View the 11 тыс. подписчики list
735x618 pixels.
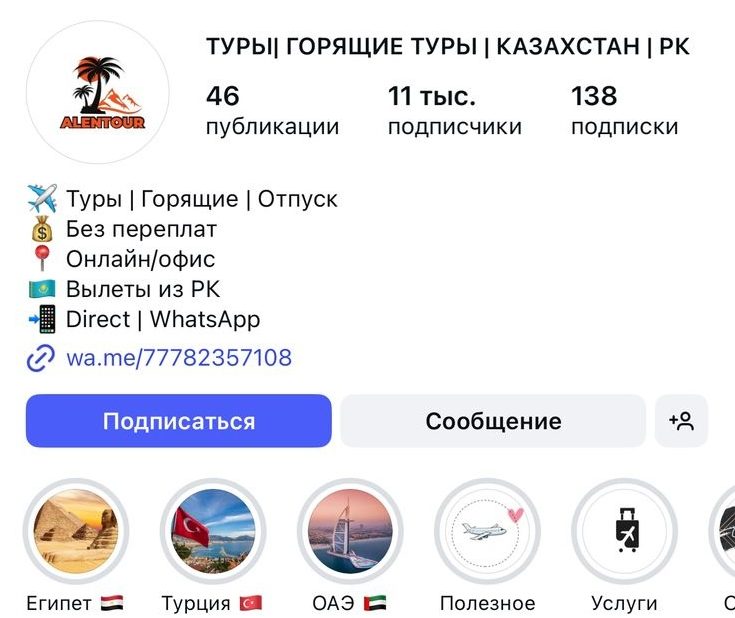point(455,111)
